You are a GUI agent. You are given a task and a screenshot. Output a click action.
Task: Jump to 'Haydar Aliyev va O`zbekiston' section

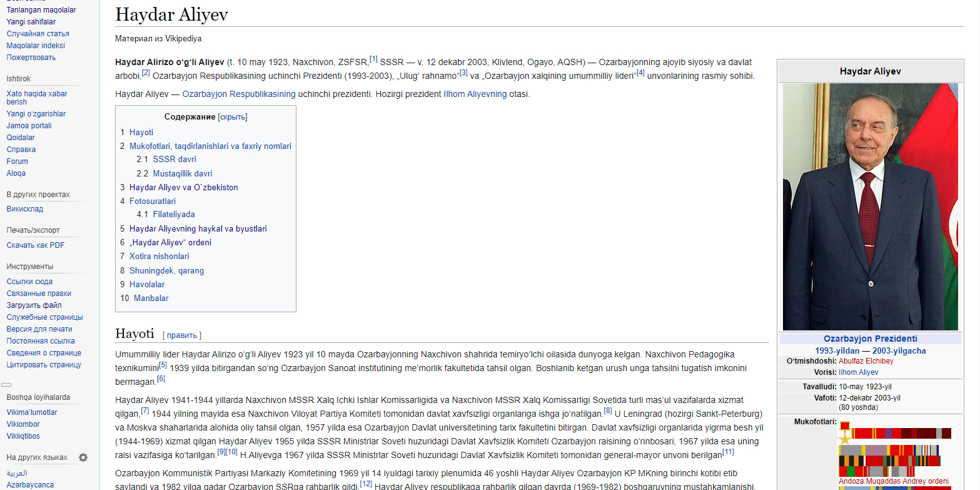point(184,188)
